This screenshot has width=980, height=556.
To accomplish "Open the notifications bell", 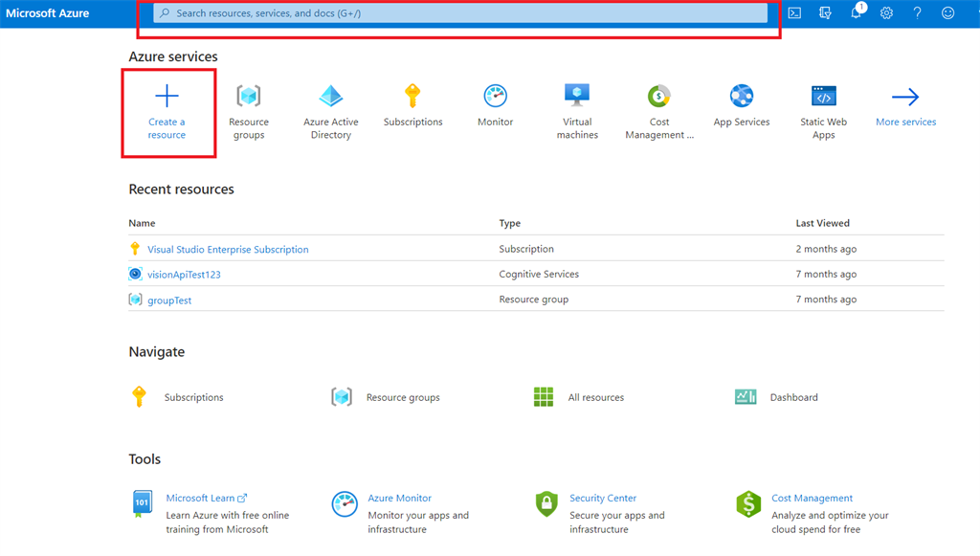I will point(856,13).
